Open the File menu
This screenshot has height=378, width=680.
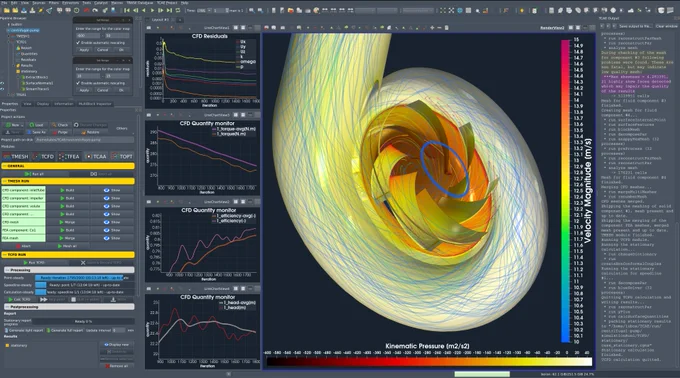pyautogui.click(x=4, y=3)
